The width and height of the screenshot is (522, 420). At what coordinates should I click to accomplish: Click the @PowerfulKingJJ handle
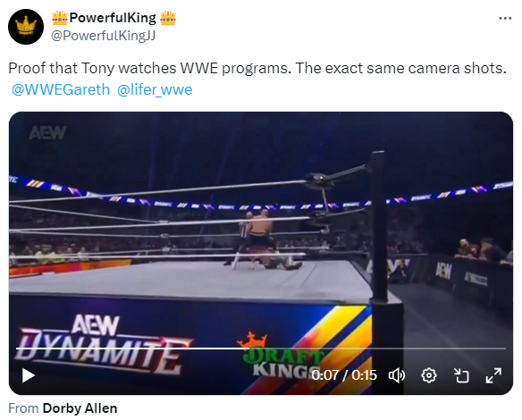pos(103,35)
